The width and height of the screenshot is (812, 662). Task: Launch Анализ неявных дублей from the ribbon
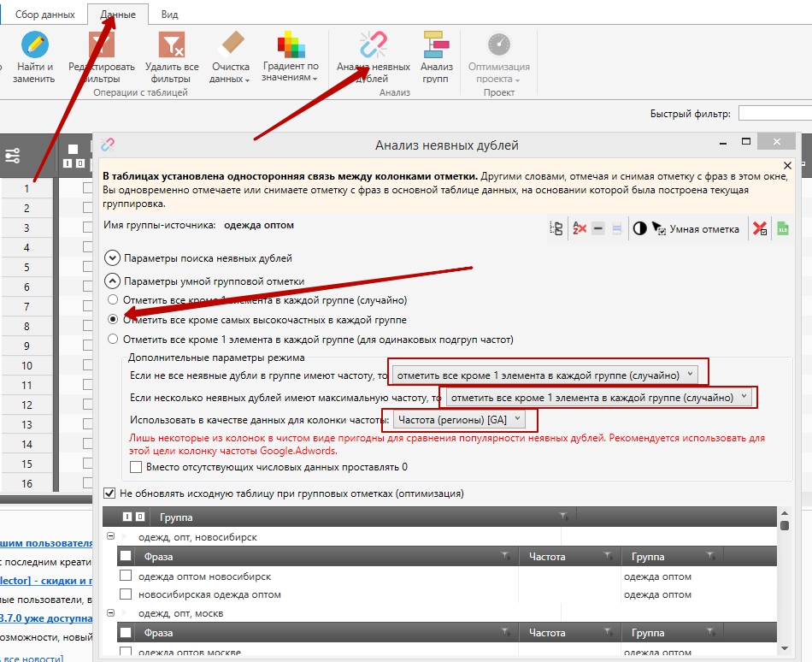pyautogui.click(x=374, y=57)
